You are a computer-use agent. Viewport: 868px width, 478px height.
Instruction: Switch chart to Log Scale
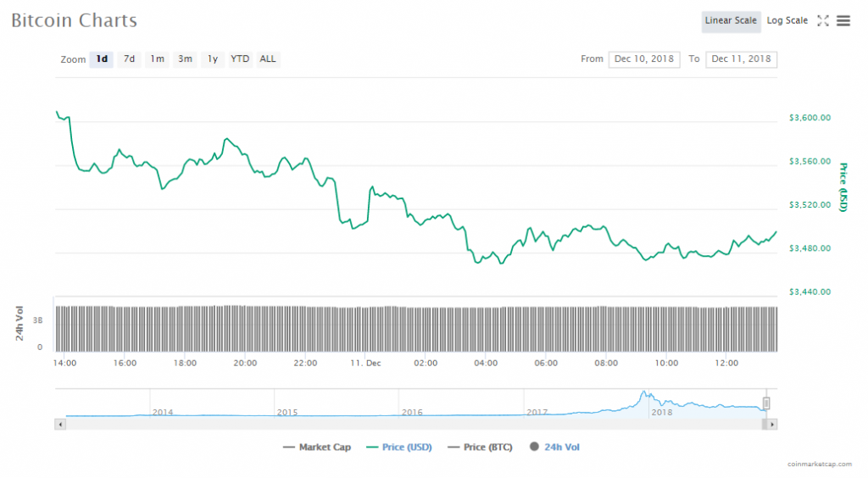pyautogui.click(x=787, y=21)
